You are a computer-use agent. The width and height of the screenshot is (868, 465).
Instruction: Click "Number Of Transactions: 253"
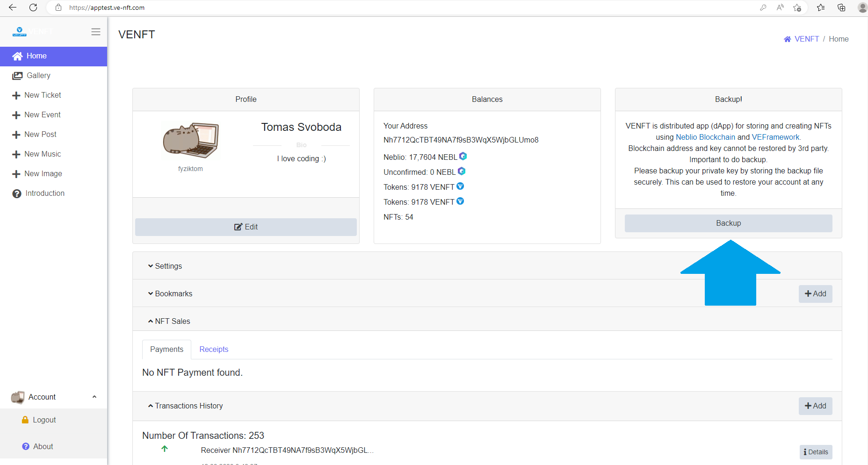(203, 436)
